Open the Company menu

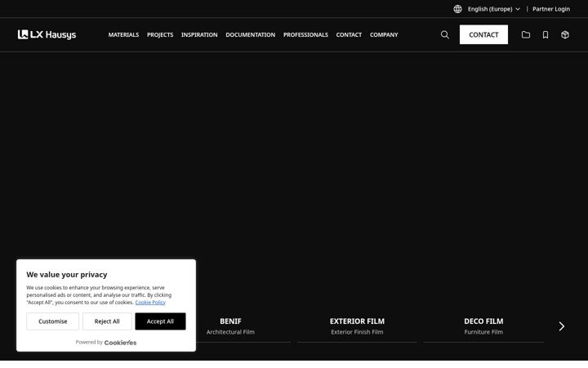tap(384, 34)
